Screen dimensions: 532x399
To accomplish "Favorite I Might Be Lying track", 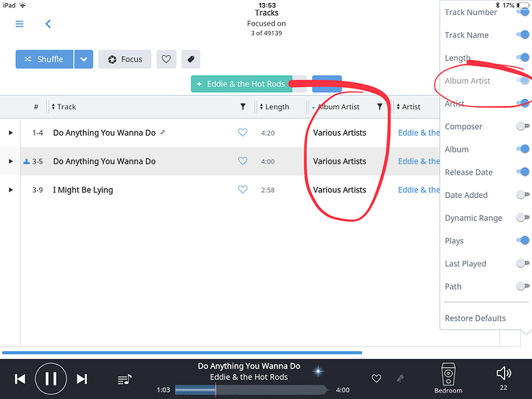I will click(243, 189).
